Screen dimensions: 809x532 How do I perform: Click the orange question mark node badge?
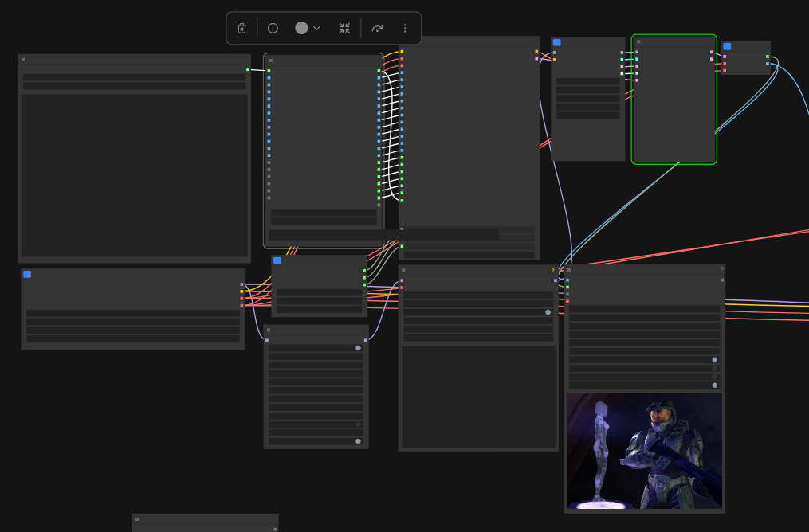click(553, 270)
